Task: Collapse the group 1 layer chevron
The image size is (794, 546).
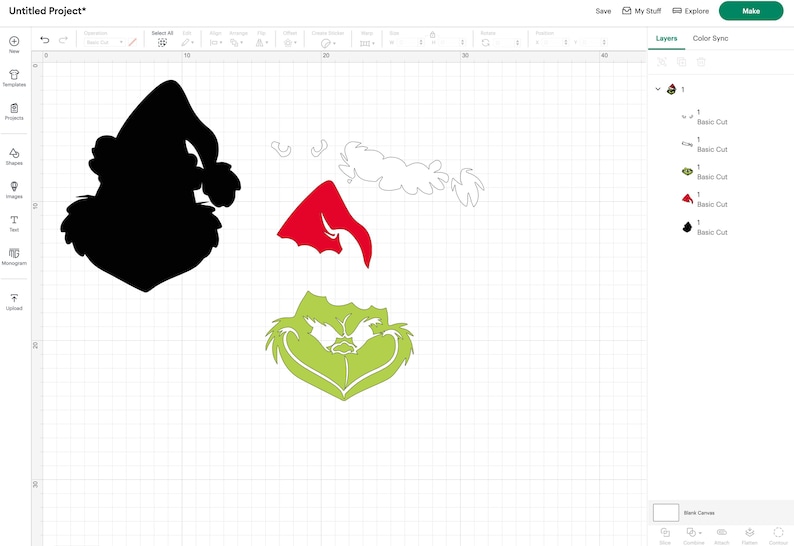Action: 658,89
